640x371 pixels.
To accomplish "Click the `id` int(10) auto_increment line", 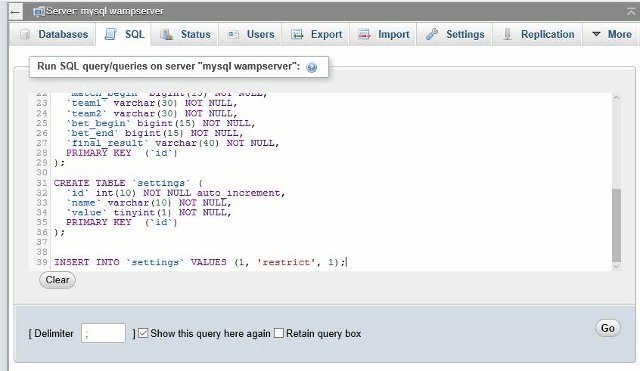I will tap(176, 193).
